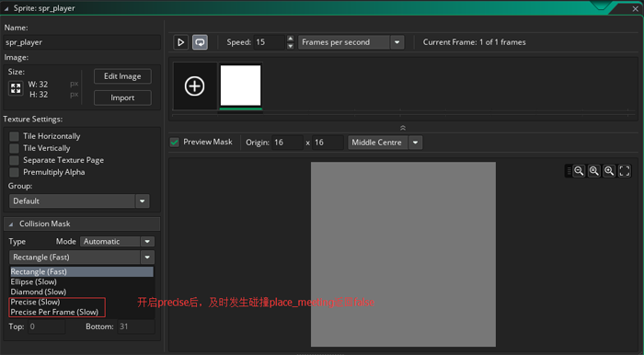Enable Tile Horizontally checkbox

tap(15, 136)
